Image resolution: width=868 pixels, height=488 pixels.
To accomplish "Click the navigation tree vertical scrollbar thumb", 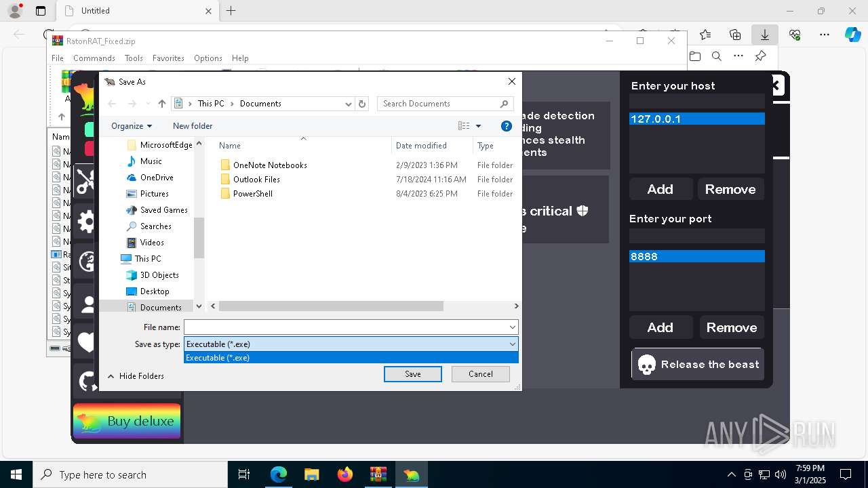I will (199, 237).
